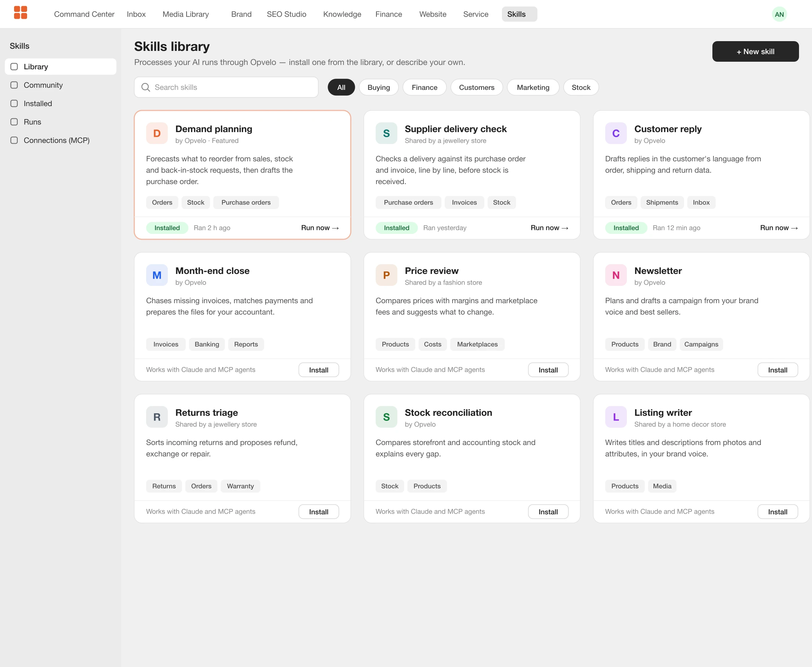The image size is (812, 667).
Task: Click the Returns triage R icon
Action: coord(157,417)
